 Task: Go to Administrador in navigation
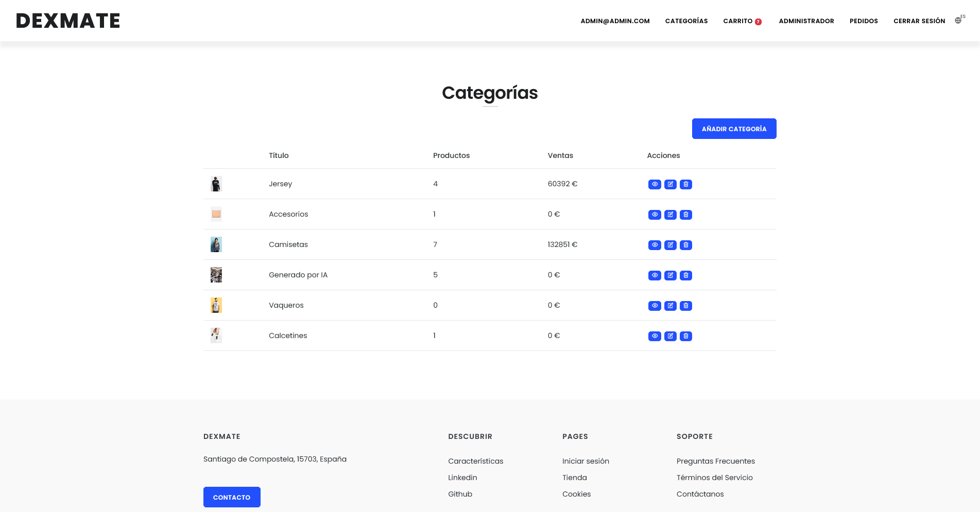pyautogui.click(x=806, y=21)
